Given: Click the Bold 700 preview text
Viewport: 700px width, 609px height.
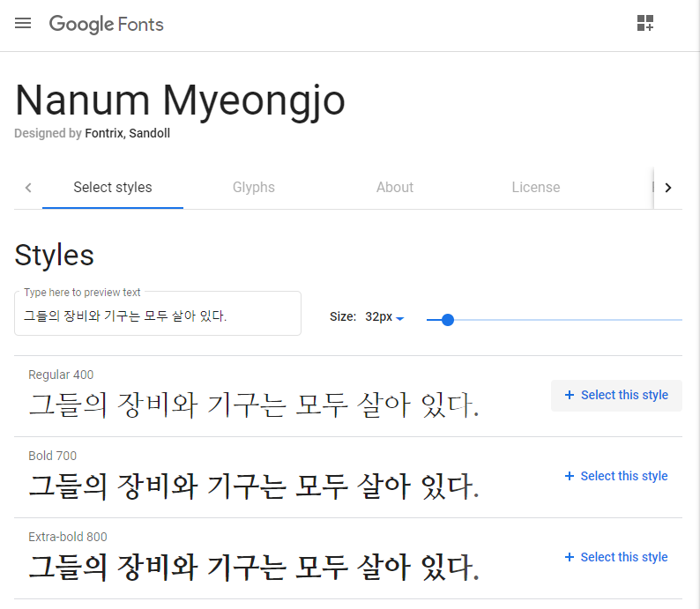Looking at the screenshot, I should 254,486.
